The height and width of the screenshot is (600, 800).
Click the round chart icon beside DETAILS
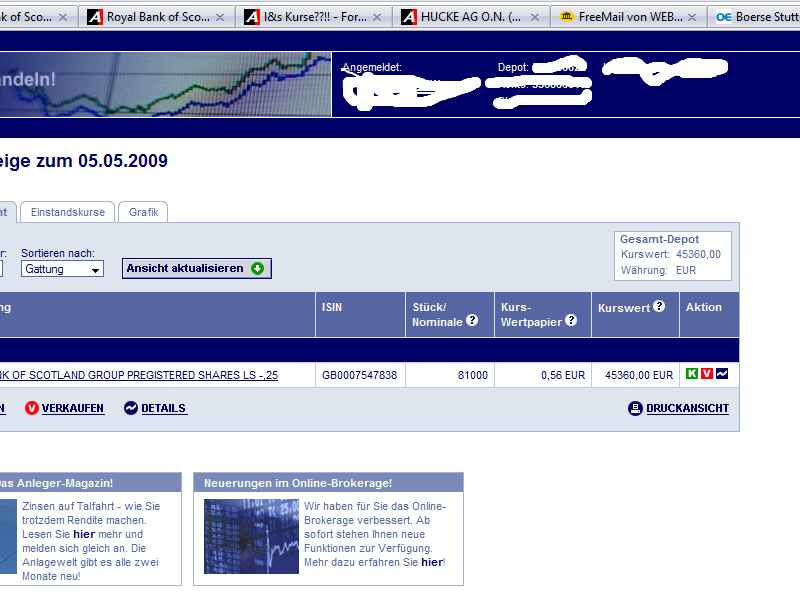(x=131, y=408)
